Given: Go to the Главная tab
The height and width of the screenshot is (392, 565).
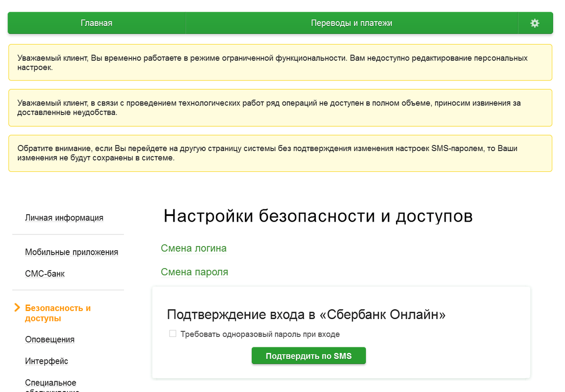Looking at the screenshot, I should click(97, 23).
